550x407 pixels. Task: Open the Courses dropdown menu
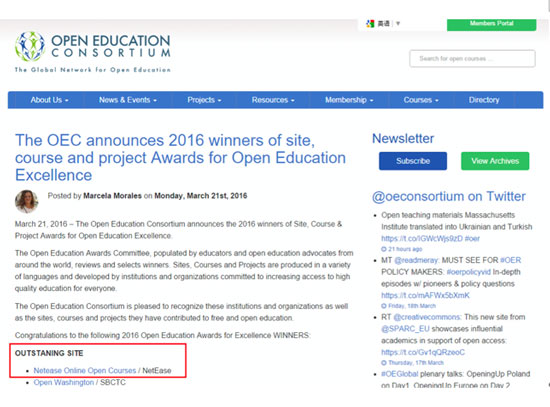point(421,100)
